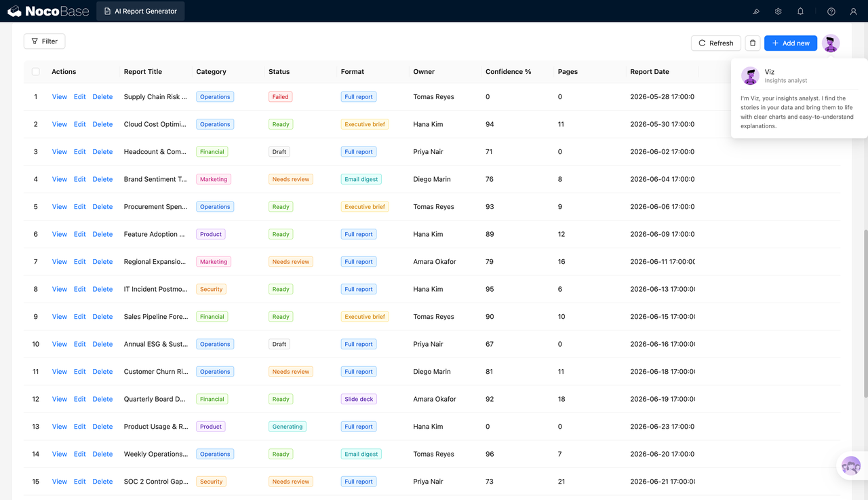This screenshot has width=868, height=500.
Task: Delete the Sales Pipeline Forecast row
Action: pos(102,317)
